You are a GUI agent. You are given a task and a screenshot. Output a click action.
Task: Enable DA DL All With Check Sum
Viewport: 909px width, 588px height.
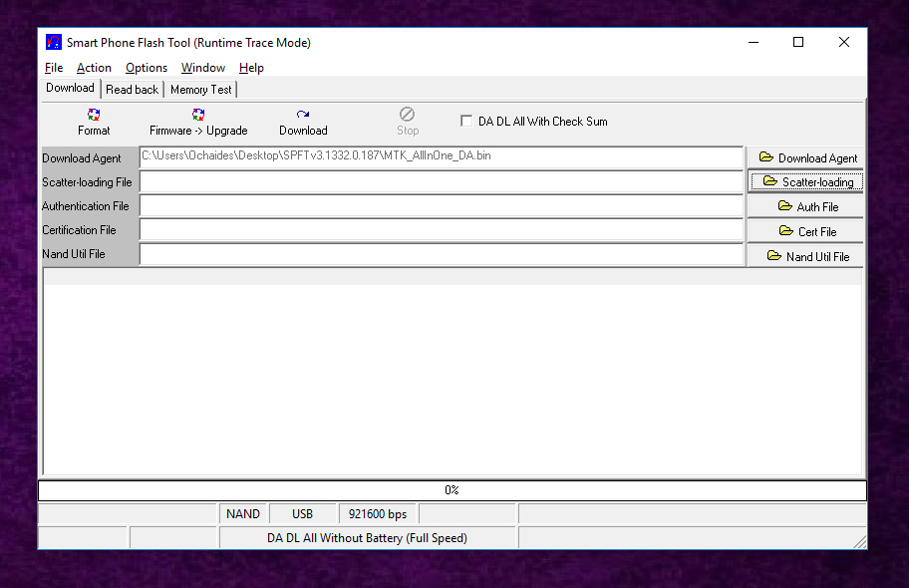[x=466, y=121]
